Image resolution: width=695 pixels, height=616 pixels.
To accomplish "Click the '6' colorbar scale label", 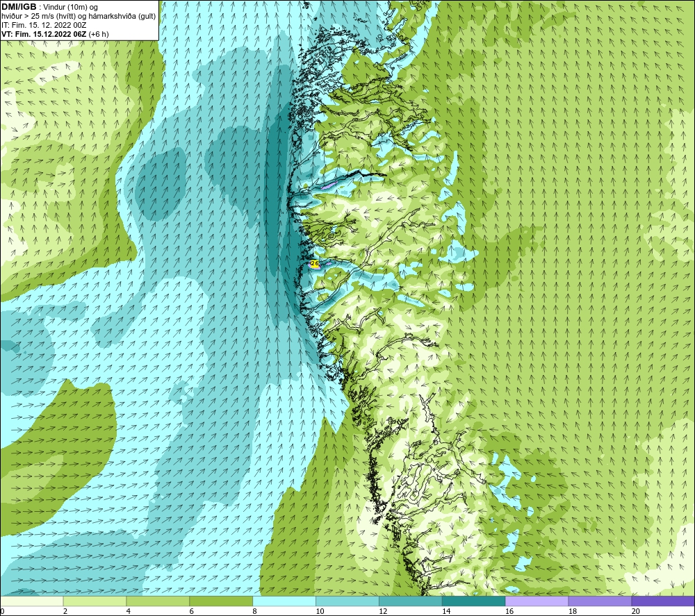I will pyautogui.click(x=192, y=611).
